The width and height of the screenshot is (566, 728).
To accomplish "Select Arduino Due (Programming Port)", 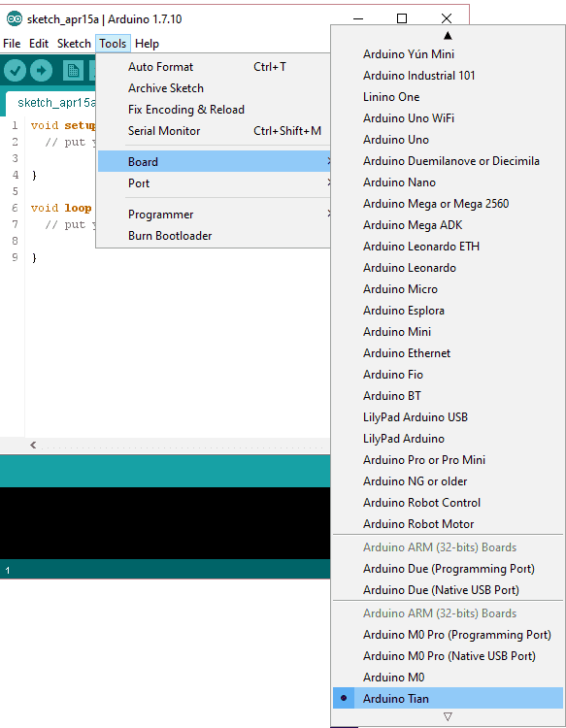I will (448, 568).
